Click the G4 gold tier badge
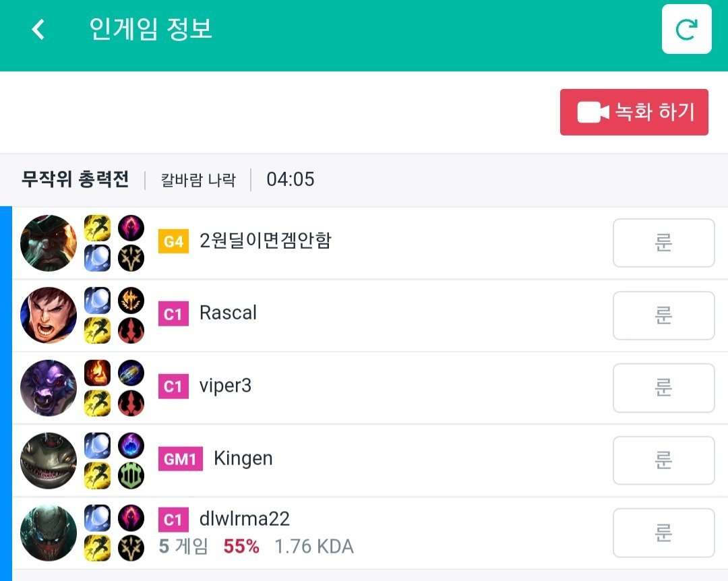This screenshot has width=728, height=581. (x=173, y=241)
